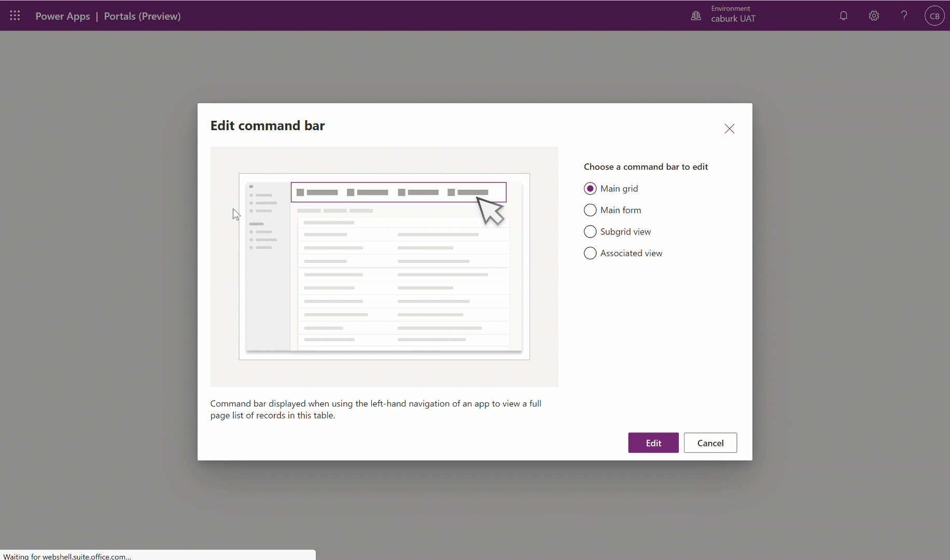Keep Main grid option selected
This screenshot has width=950, height=560.
[590, 188]
